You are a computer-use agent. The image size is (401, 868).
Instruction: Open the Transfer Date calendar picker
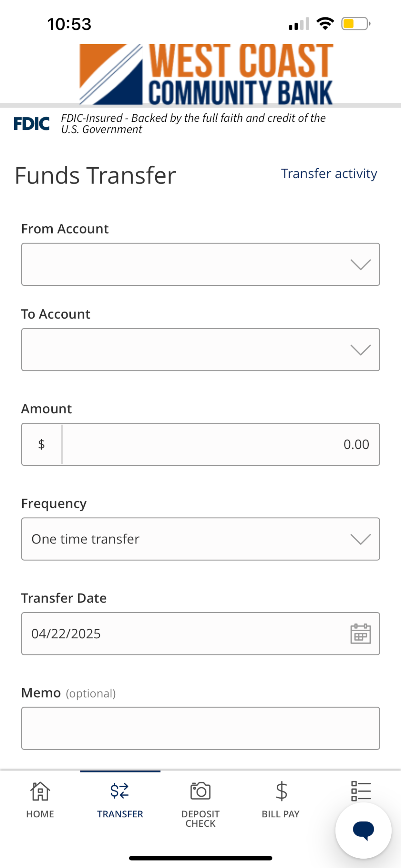coord(361,634)
